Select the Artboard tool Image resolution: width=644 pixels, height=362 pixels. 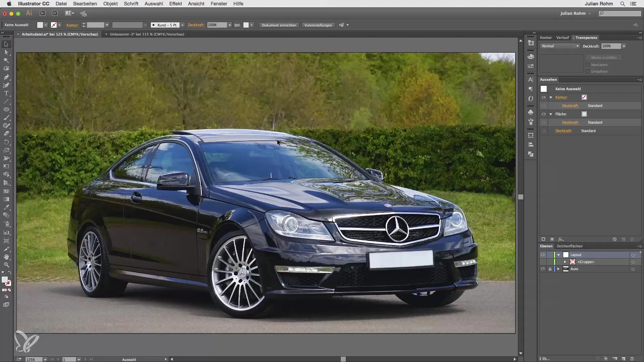6,241
